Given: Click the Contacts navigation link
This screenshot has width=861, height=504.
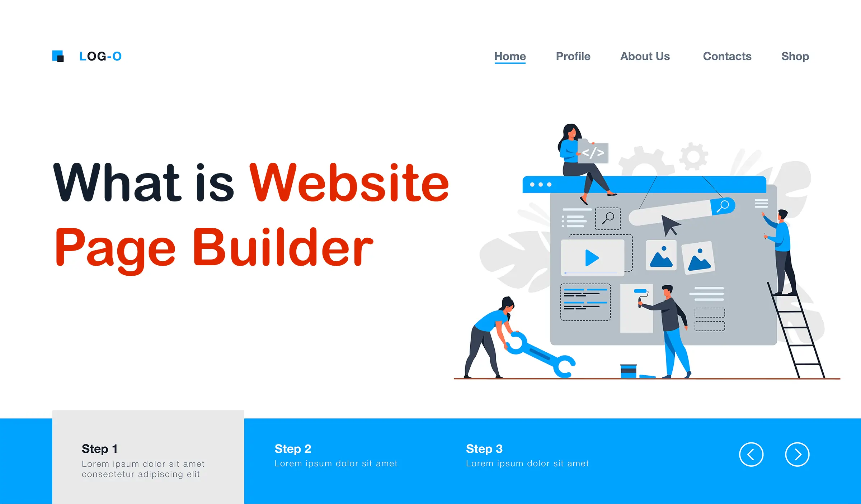Looking at the screenshot, I should 726,56.
